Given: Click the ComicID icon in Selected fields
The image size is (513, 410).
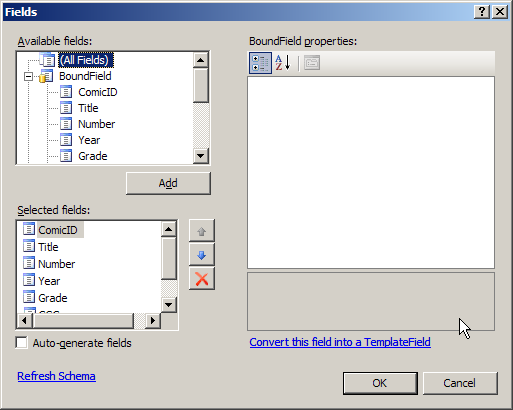Looking at the screenshot, I should tap(29, 229).
